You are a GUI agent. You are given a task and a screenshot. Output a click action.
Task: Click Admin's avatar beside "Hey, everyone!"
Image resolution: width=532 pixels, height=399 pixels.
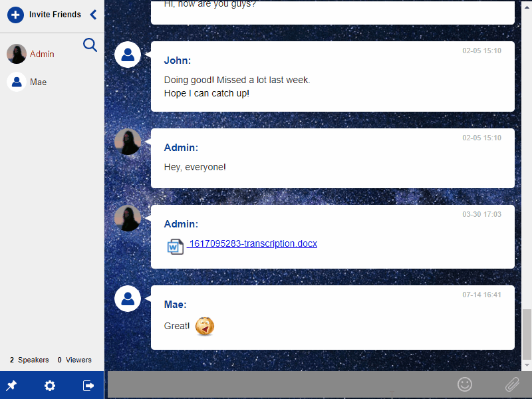click(x=128, y=142)
